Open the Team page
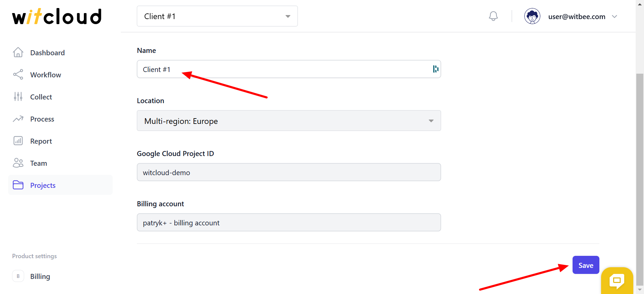 39,163
